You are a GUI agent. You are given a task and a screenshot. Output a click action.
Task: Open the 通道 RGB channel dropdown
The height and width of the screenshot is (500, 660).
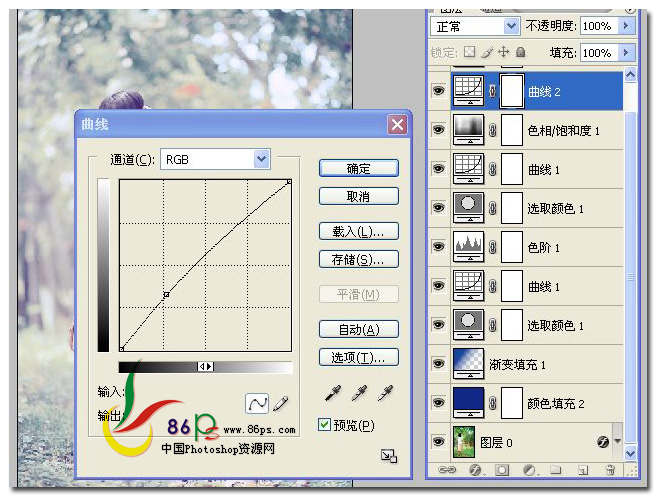pos(262,159)
